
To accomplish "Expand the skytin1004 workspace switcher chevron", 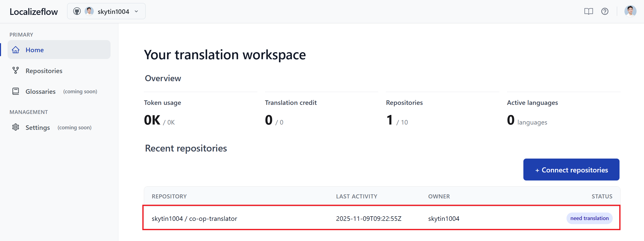I will click(137, 11).
